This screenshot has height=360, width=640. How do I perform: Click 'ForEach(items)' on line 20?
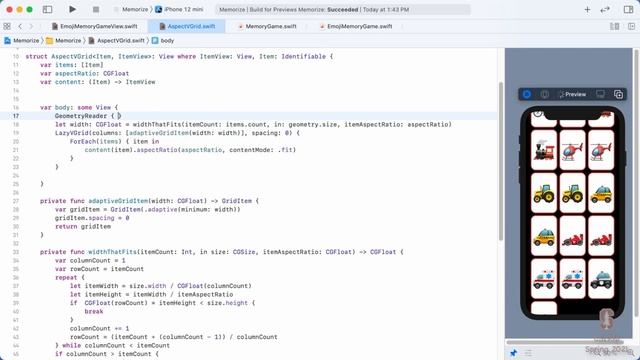tap(96, 141)
